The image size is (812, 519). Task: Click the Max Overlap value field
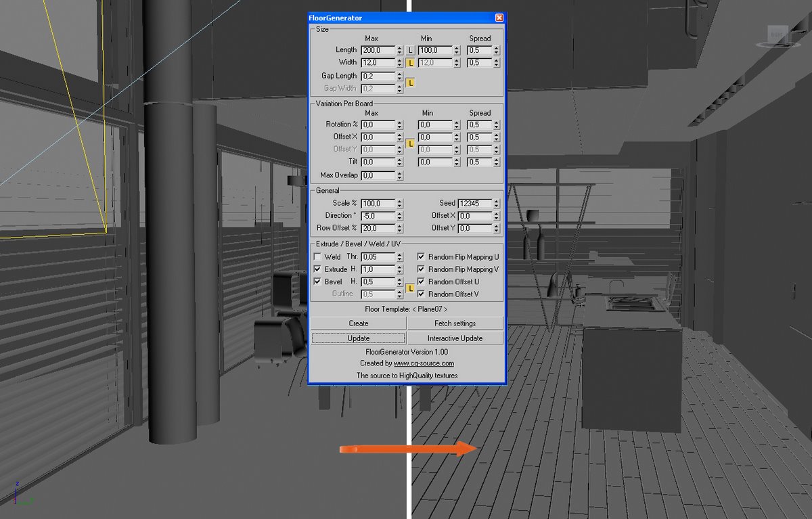378,176
